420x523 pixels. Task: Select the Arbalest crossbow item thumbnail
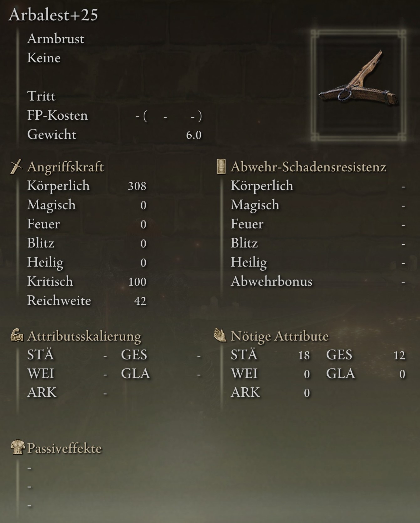pos(358,85)
